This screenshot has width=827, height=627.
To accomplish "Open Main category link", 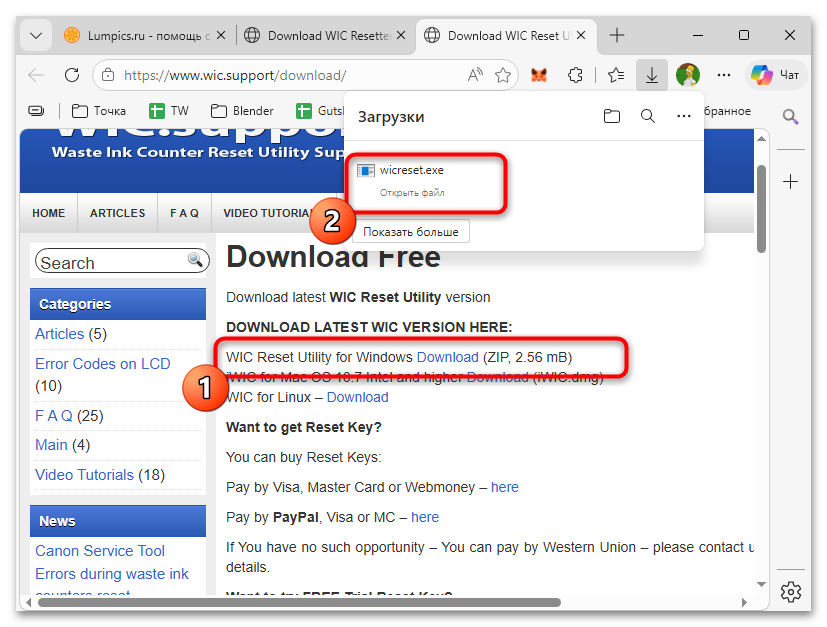I will (51, 445).
